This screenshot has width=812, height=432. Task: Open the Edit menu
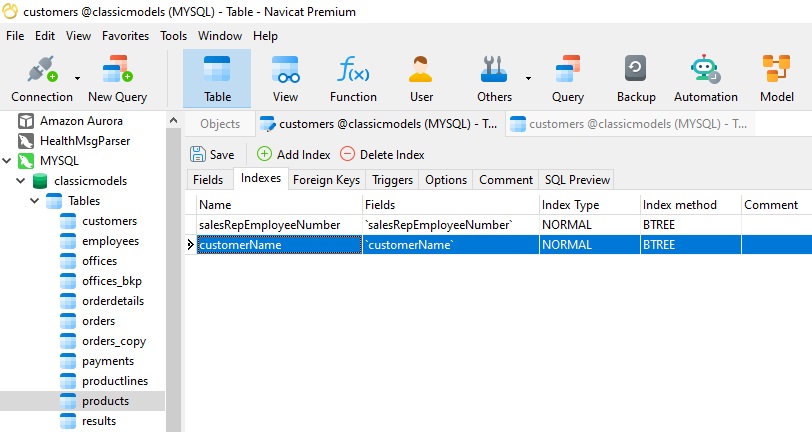coord(45,36)
